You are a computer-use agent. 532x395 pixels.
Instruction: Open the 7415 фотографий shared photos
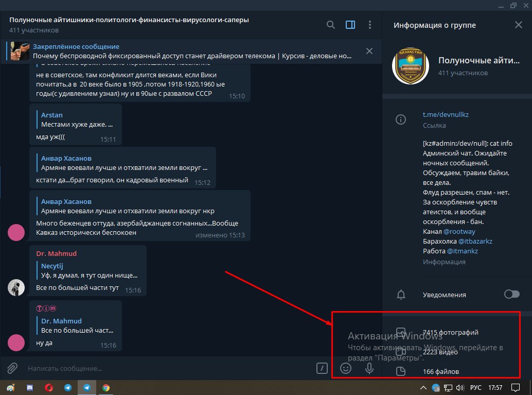[451, 333]
